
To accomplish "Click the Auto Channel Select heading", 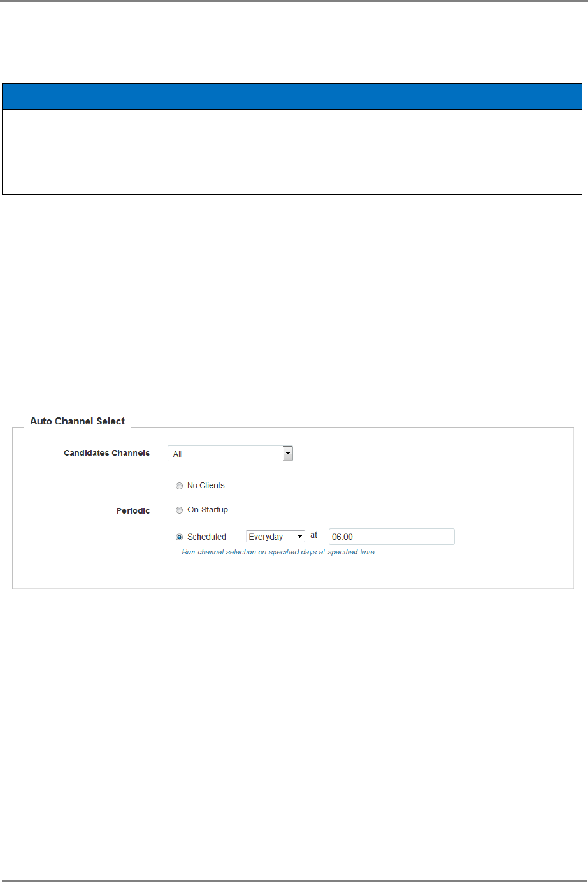I will [78, 421].
